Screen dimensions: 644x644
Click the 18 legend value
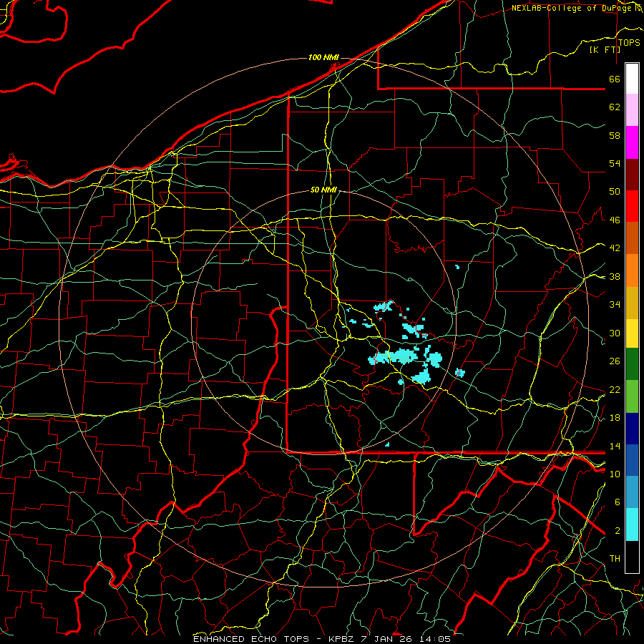pyautogui.click(x=615, y=418)
